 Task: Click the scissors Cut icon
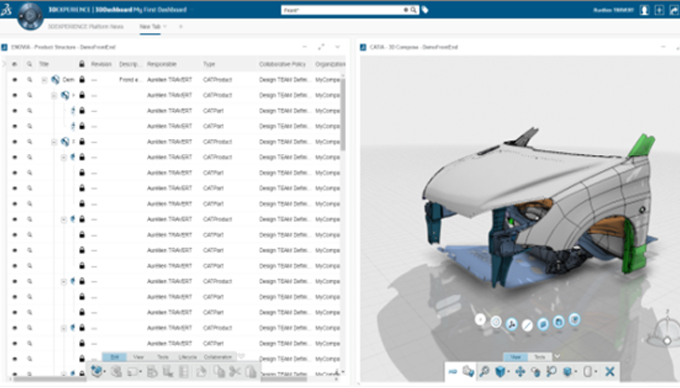pyautogui.click(x=235, y=372)
